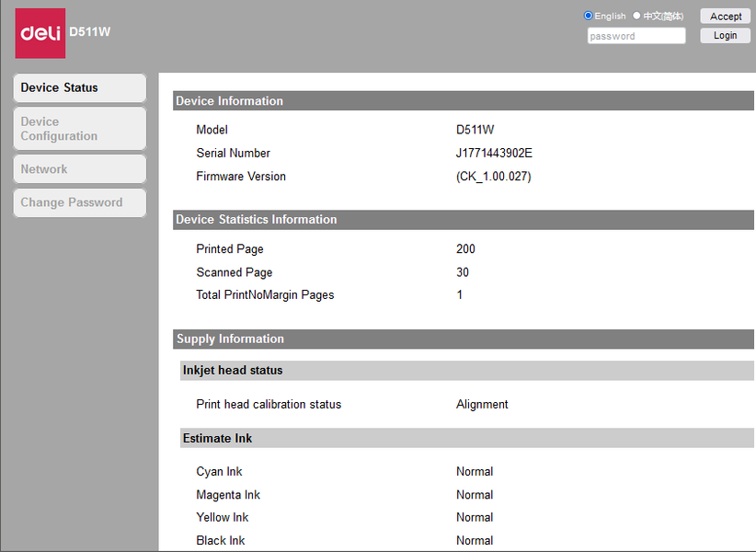Click the Printed Page count 200
Image resolution: width=756 pixels, height=552 pixels.
[465, 249]
